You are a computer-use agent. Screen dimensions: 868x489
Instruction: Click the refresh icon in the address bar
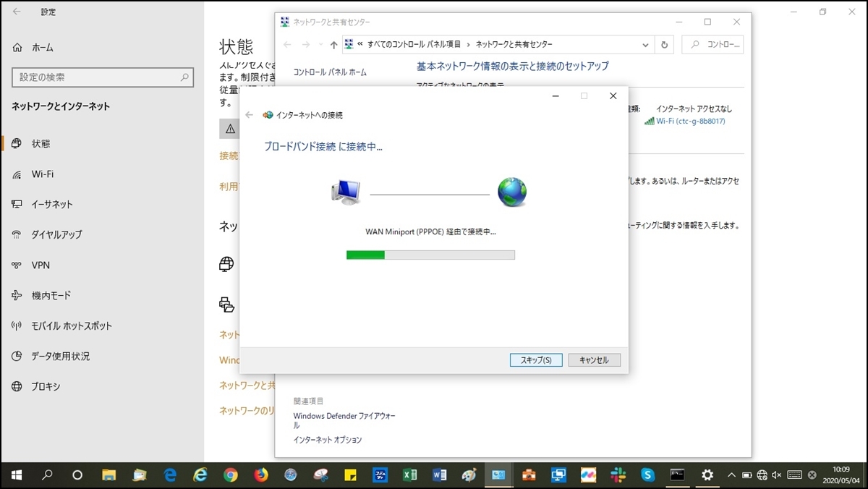pos(664,44)
